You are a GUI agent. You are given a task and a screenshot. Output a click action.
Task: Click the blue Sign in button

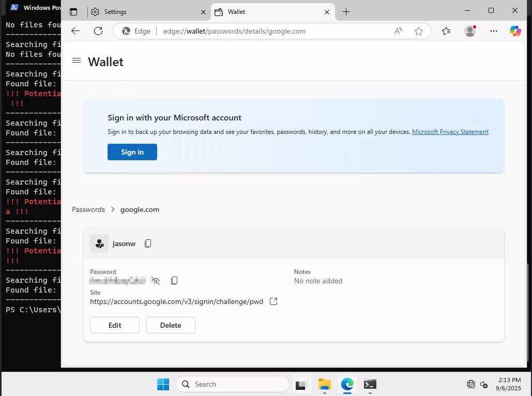132,152
